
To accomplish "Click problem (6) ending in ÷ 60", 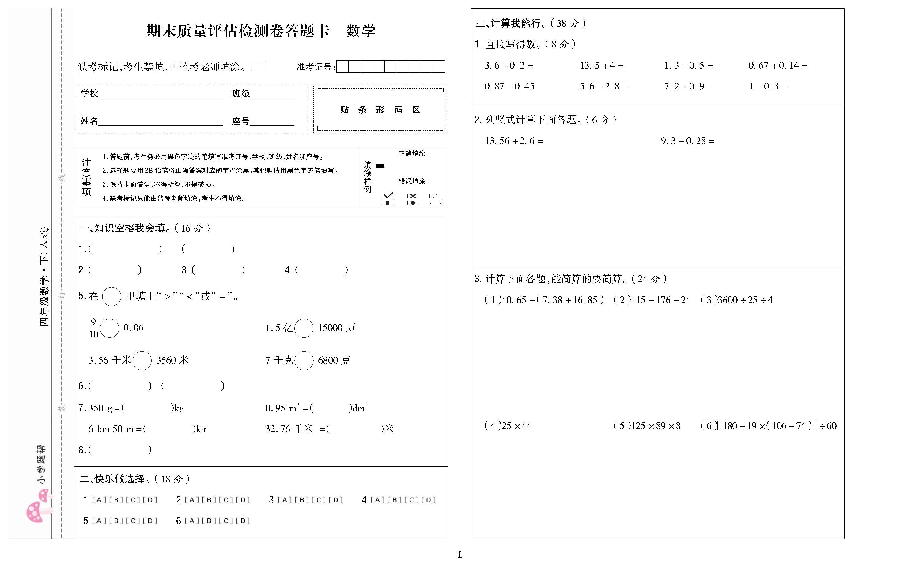I will click(x=768, y=426).
